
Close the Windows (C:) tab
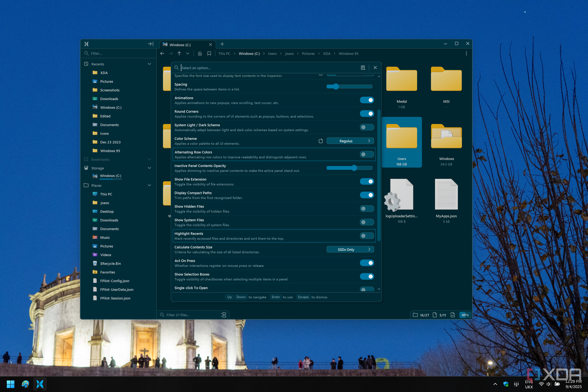211,45
